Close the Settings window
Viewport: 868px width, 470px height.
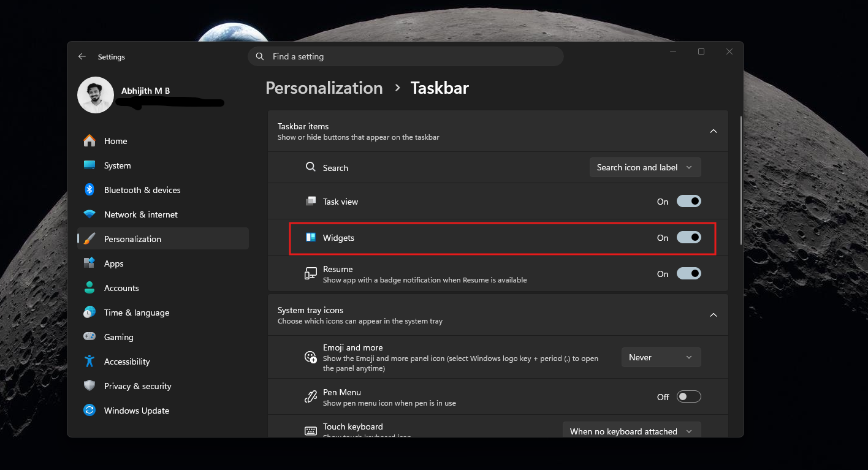(729, 51)
